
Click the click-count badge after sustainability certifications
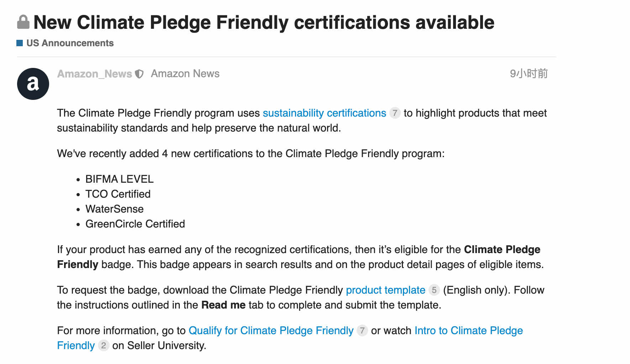395,113
